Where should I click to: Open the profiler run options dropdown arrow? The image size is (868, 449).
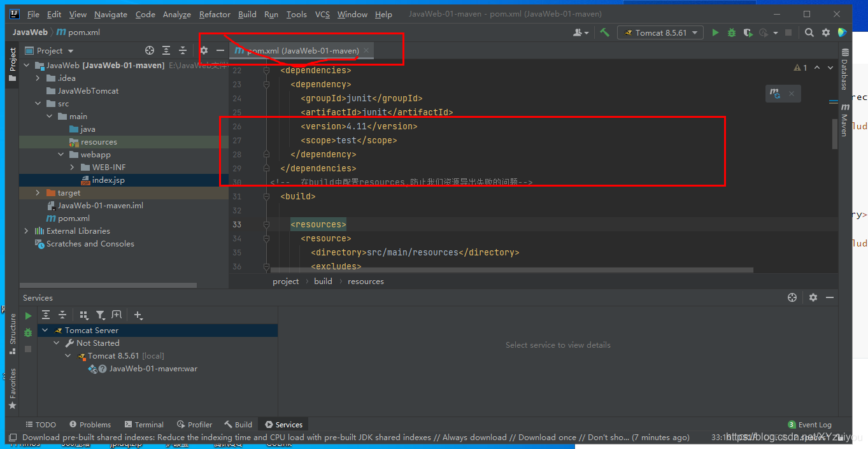tap(776, 32)
